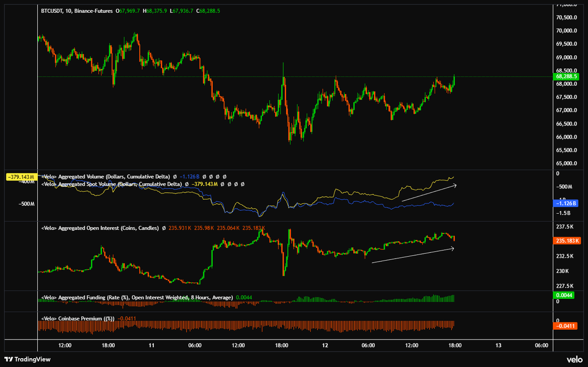Click the 67,000.0 price axis label
Screen dimensions: 588x367
pos(565,110)
